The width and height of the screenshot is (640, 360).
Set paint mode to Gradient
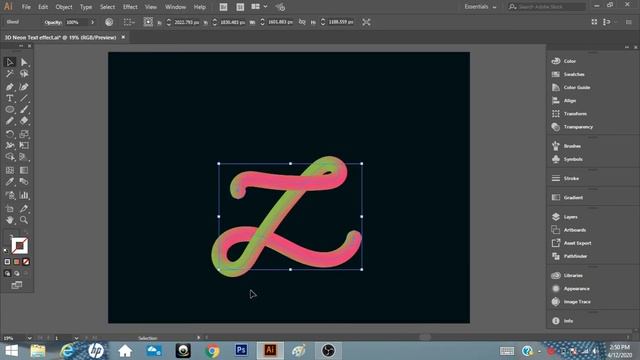17,262
